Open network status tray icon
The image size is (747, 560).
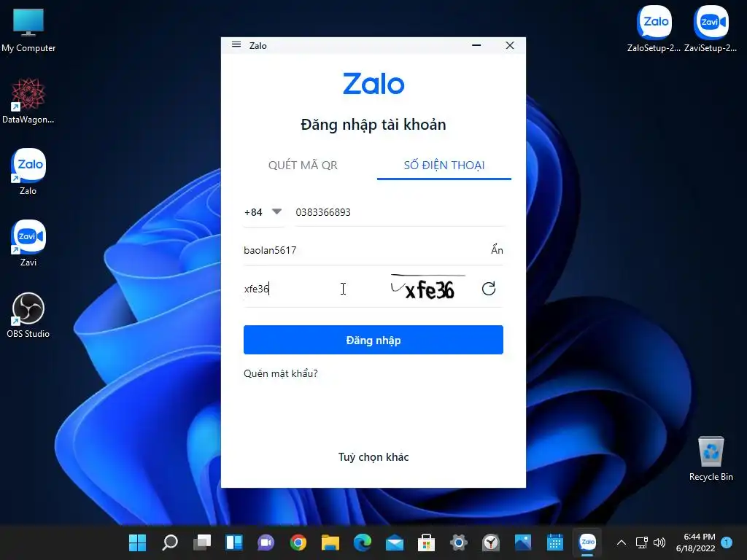pyautogui.click(x=641, y=542)
